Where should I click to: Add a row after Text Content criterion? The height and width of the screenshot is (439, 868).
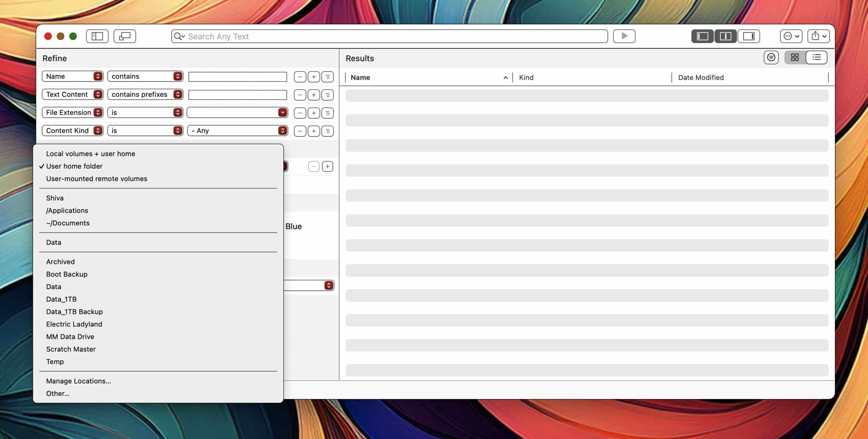click(x=314, y=95)
